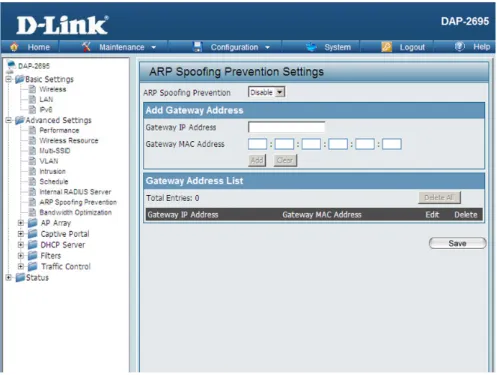
Task: Click the IPv6 page icon
Action: tap(32, 110)
